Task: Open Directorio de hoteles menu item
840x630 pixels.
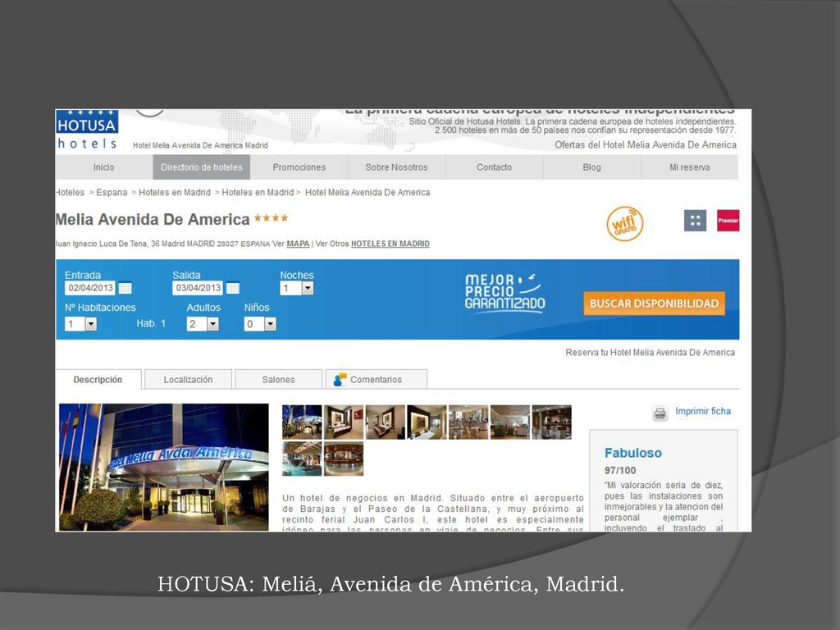Action: coord(202,167)
